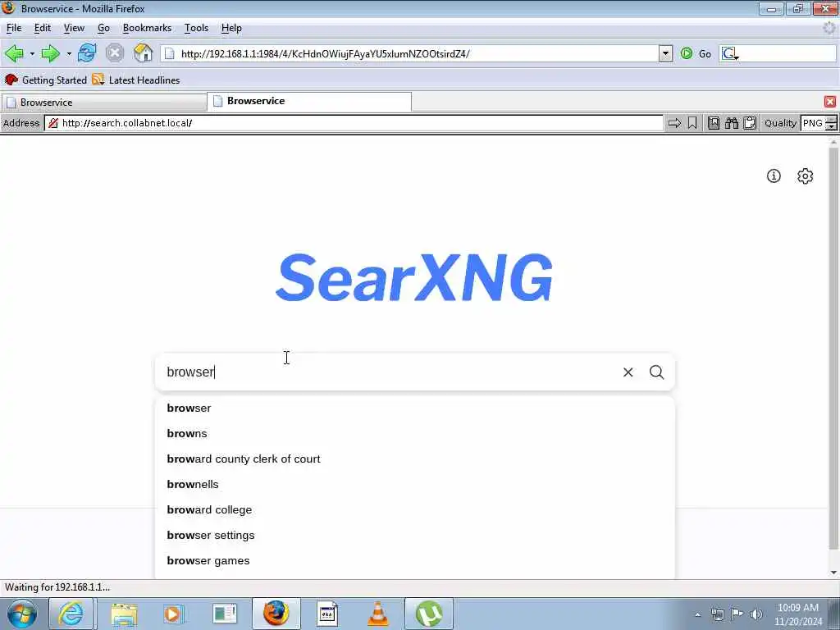Click the volume speaker tray icon
The image size is (840, 630).
click(756, 614)
